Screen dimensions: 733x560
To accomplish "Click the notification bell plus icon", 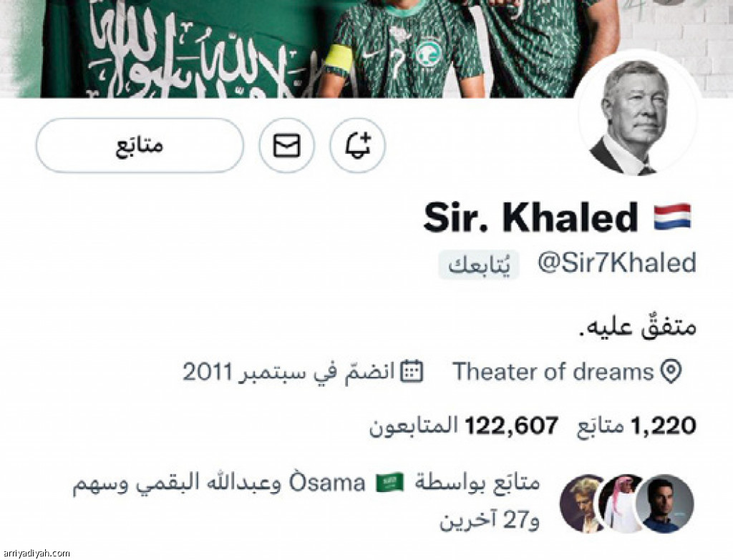I will click(358, 145).
